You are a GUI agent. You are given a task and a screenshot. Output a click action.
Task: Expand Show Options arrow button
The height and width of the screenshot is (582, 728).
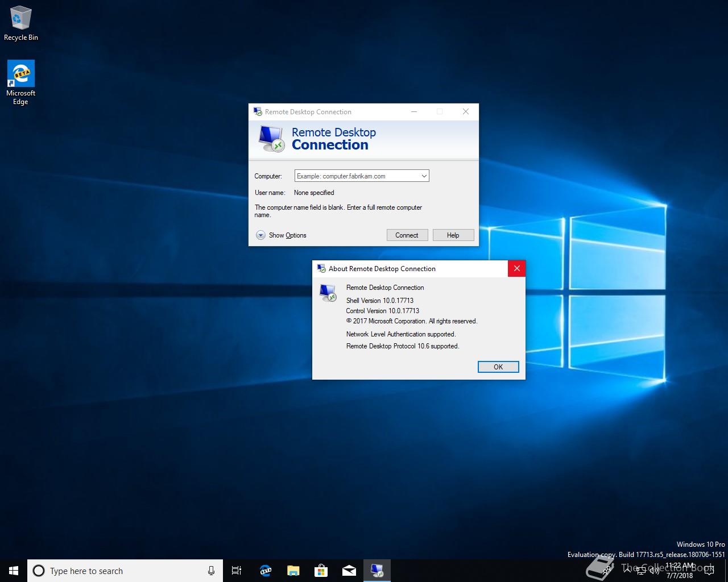tap(260, 235)
